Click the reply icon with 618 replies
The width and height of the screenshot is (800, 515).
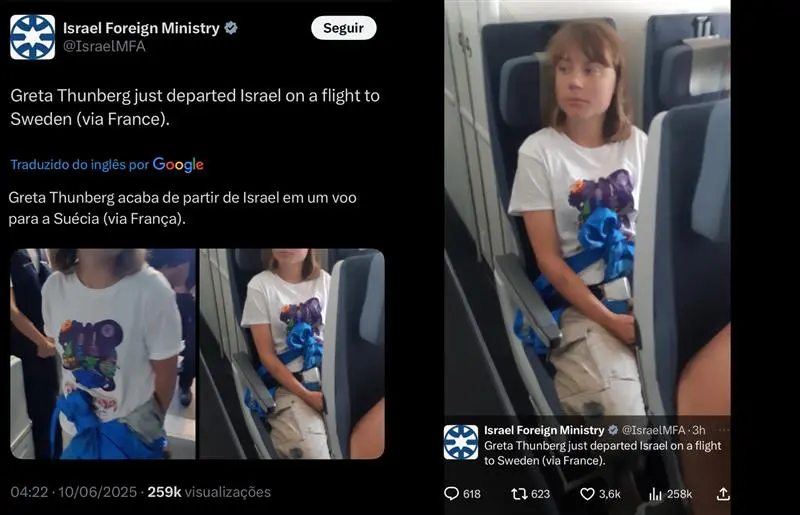tap(452, 493)
